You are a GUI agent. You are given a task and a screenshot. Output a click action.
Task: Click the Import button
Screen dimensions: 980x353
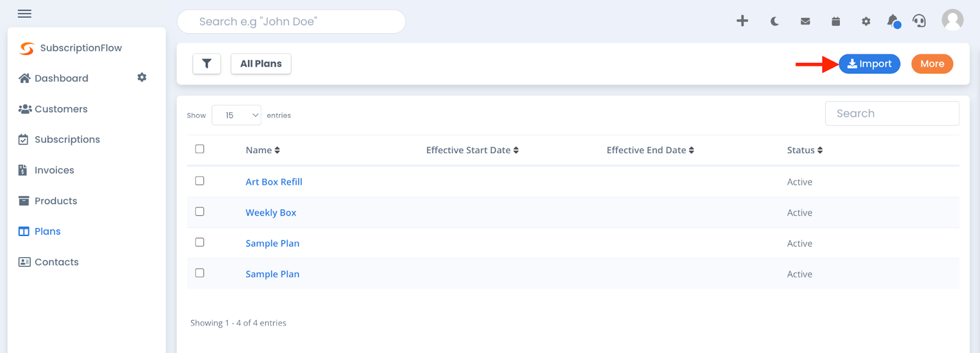pos(869,64)
